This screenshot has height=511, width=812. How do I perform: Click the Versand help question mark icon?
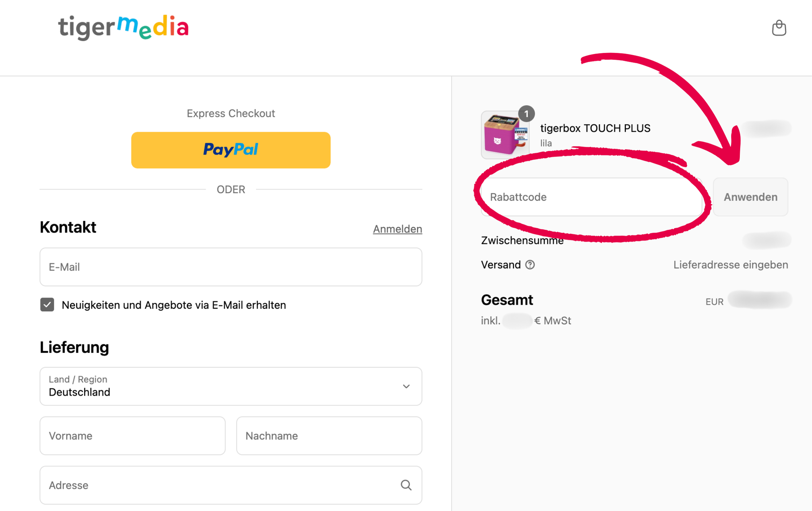(530, 265)
